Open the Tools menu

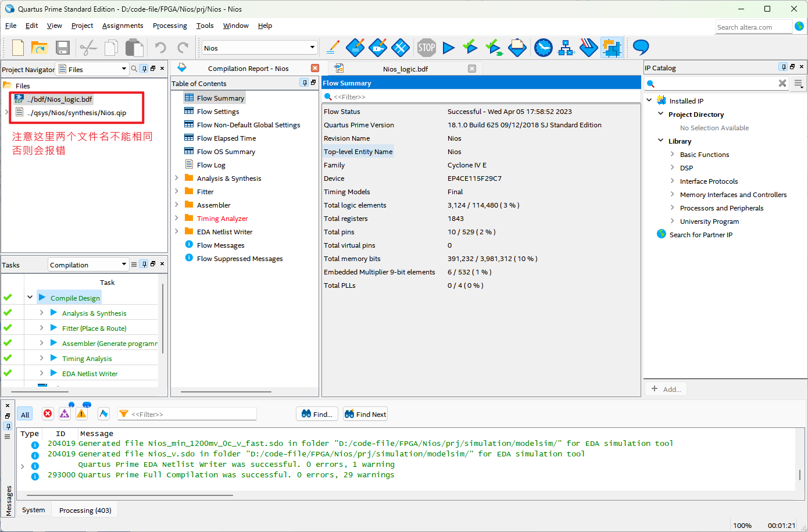(205, 26)
